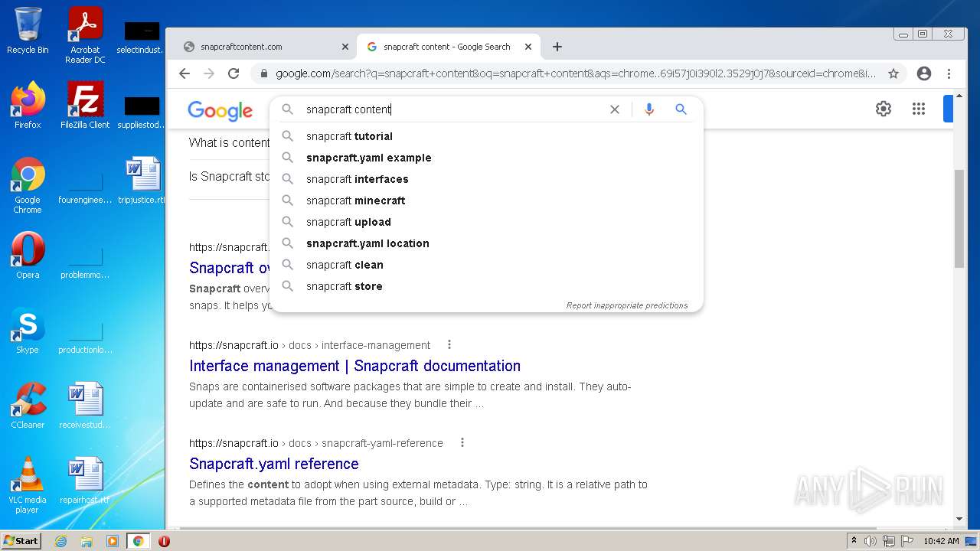Click the search text input field
This screenshot has height=551, width=980.
452,109
